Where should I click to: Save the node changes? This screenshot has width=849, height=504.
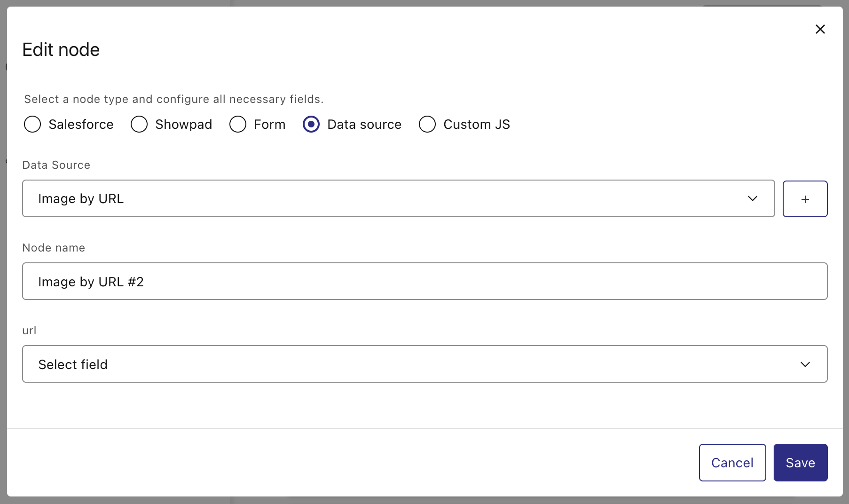(x=801, y=463)
